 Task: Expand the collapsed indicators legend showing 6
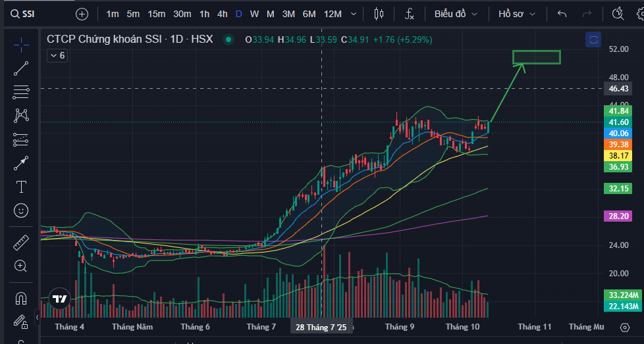pyautogui.click(x=56, y=56)
